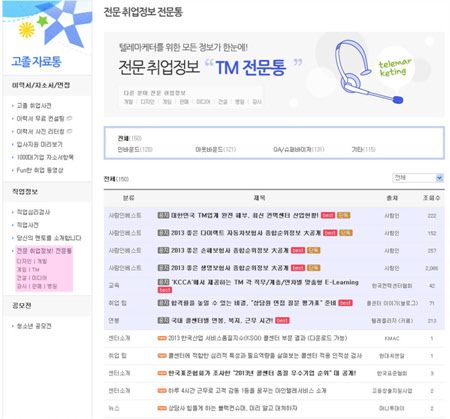The width and height of the screenshot is (450, 419).
Task: Click TM in the pink sidebar sub-list
Action: click(x=36, y=269)
